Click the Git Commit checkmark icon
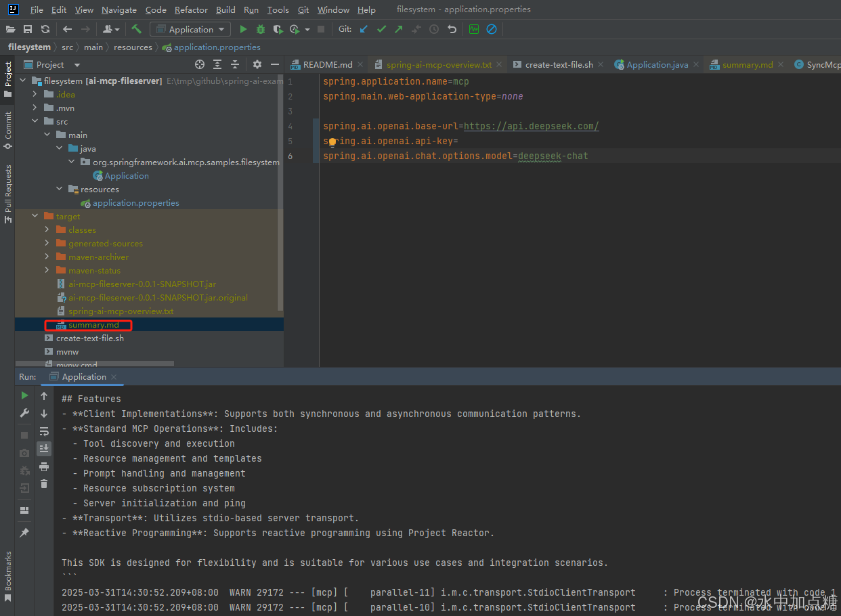 tap(381, 29)
